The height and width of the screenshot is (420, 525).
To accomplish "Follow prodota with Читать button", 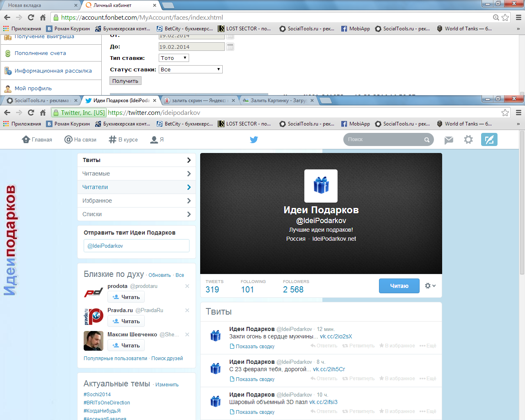I will 126,297.
